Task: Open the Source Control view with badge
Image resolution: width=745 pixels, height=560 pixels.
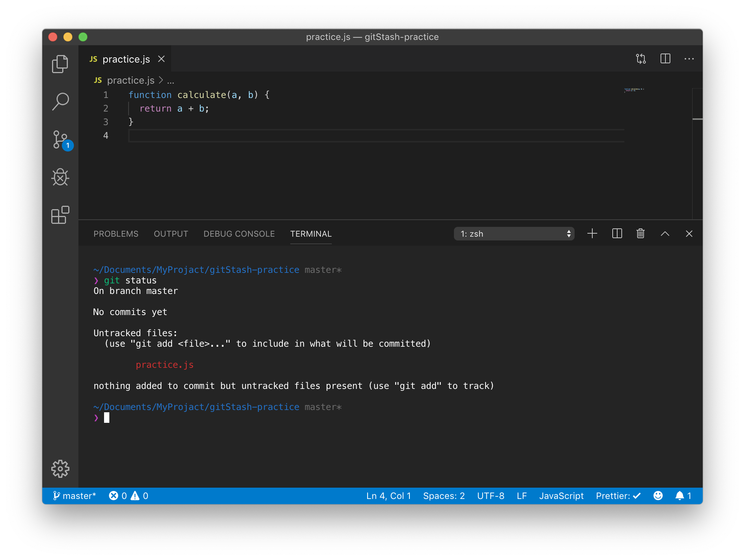Action: click(x=61, y=140)
